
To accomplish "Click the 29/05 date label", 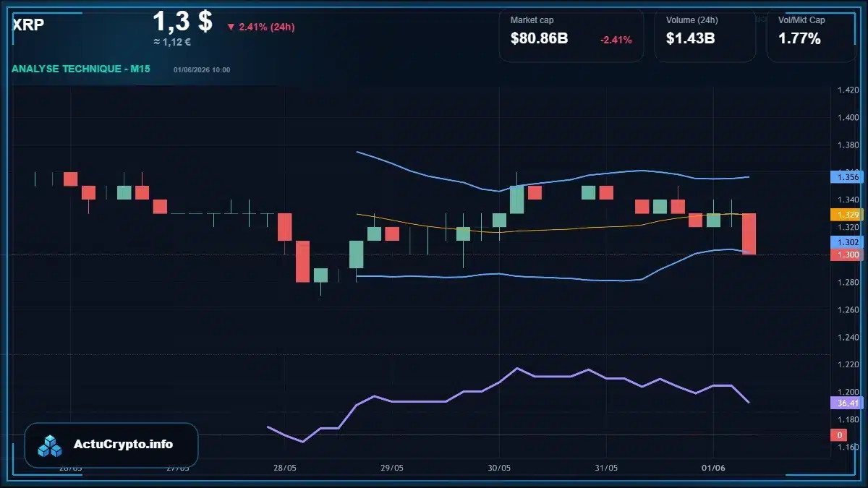I will coord(392,468).
